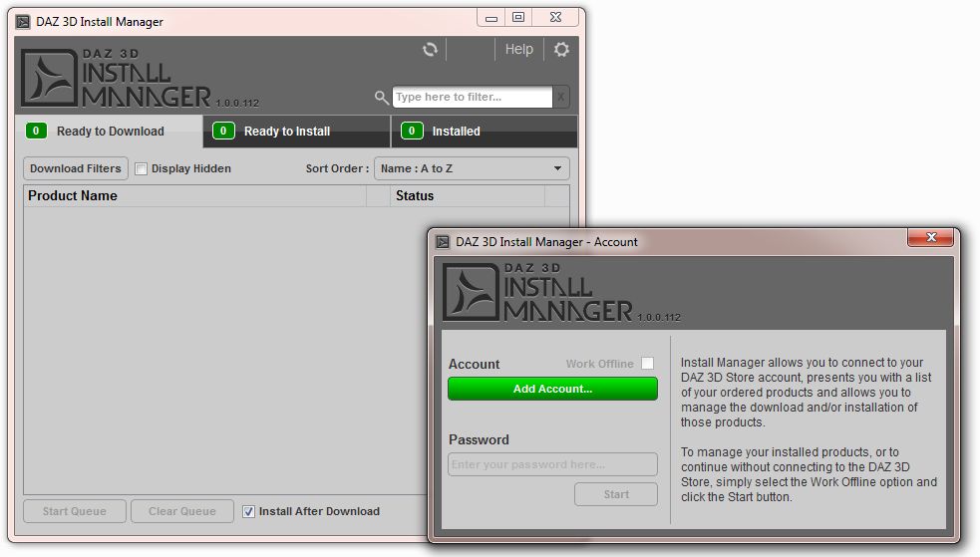Viewport: 980px width, 557px height.
Task: Close the Account dialog
Action: point(930,237)
